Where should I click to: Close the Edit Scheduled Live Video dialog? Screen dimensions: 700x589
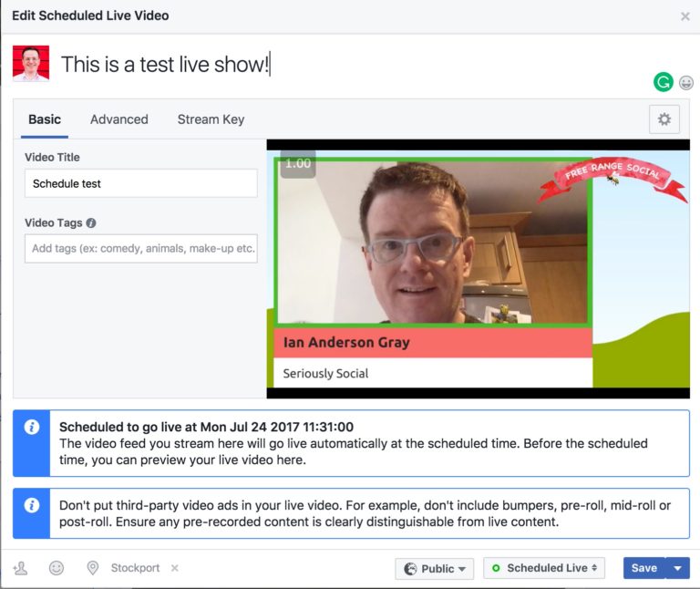[x=685, y=16]
